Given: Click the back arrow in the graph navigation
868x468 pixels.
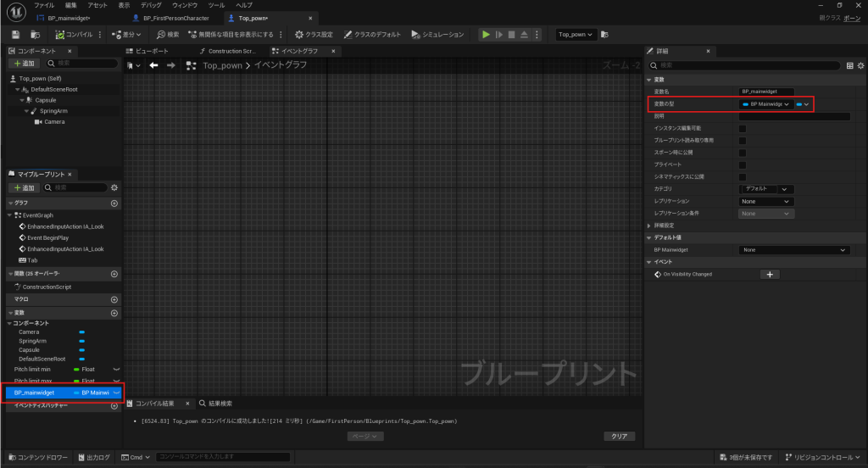Looking at the screenshot, I should pos(154,65).
